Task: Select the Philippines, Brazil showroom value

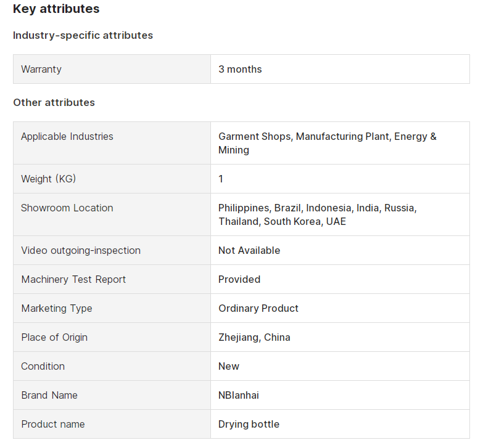Action: coord(317,215)
